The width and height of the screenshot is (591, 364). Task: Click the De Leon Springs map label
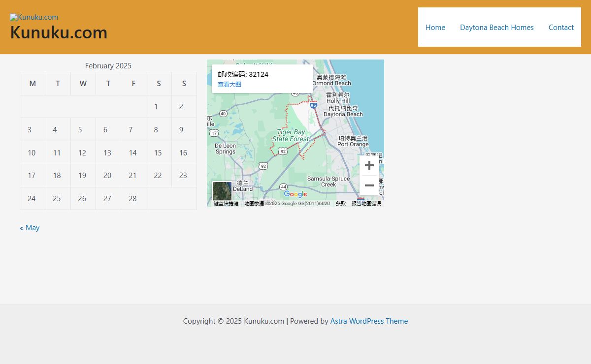(x=226, y=149)
